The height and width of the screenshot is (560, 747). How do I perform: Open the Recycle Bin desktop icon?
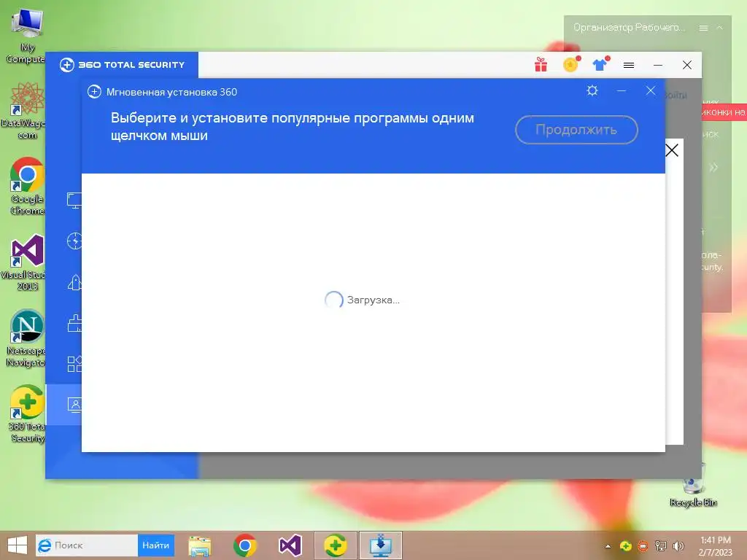point(693,486)
